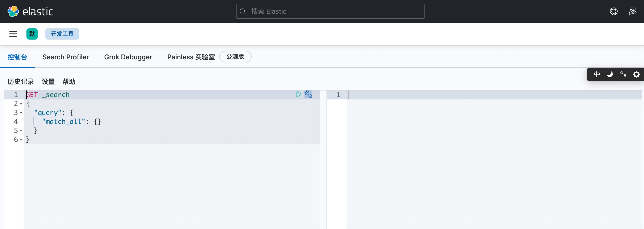Click the 中 language icon in floating toolbar

(597, 74)
